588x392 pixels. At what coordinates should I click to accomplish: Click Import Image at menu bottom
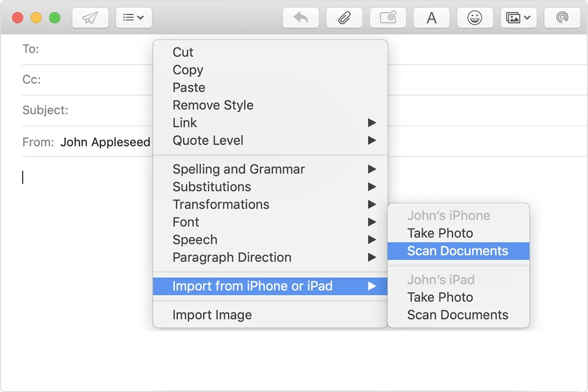pos(212,315)
